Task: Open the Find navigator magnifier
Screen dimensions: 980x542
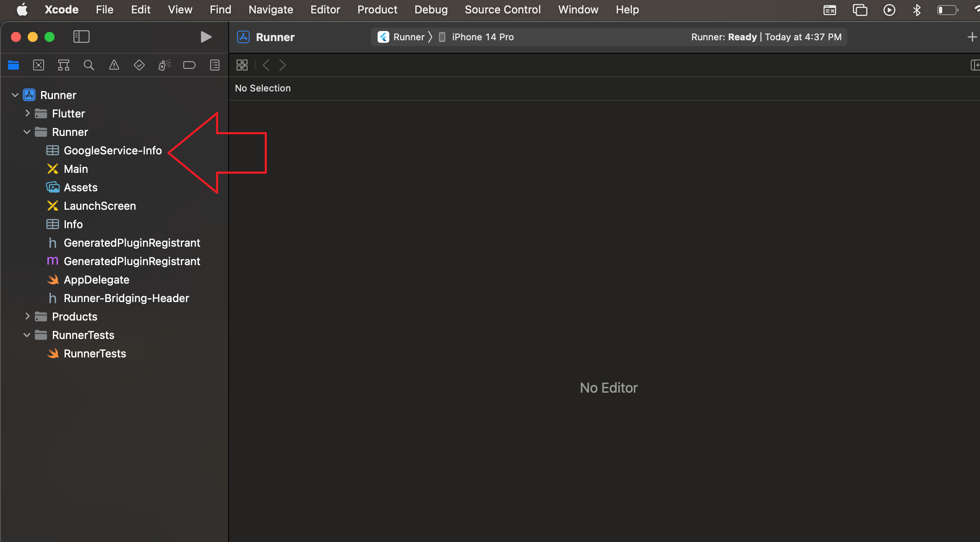Action: tap(89, 65)
